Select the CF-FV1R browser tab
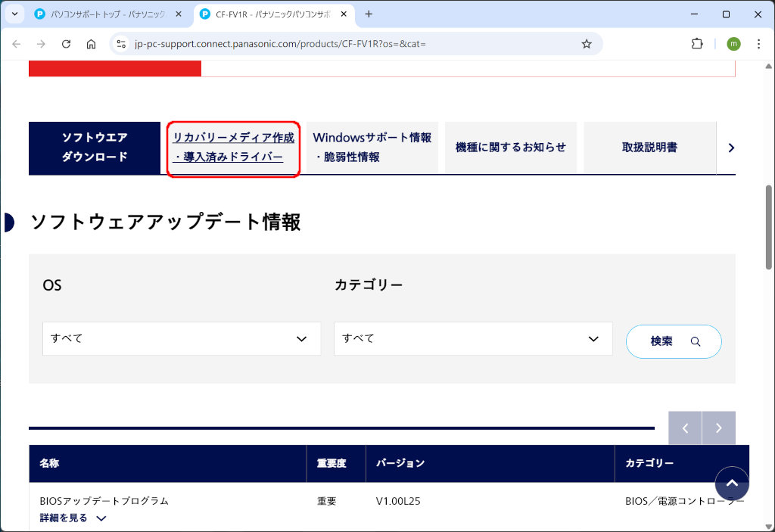Screen dimensions: 775x532 [273, 14]
